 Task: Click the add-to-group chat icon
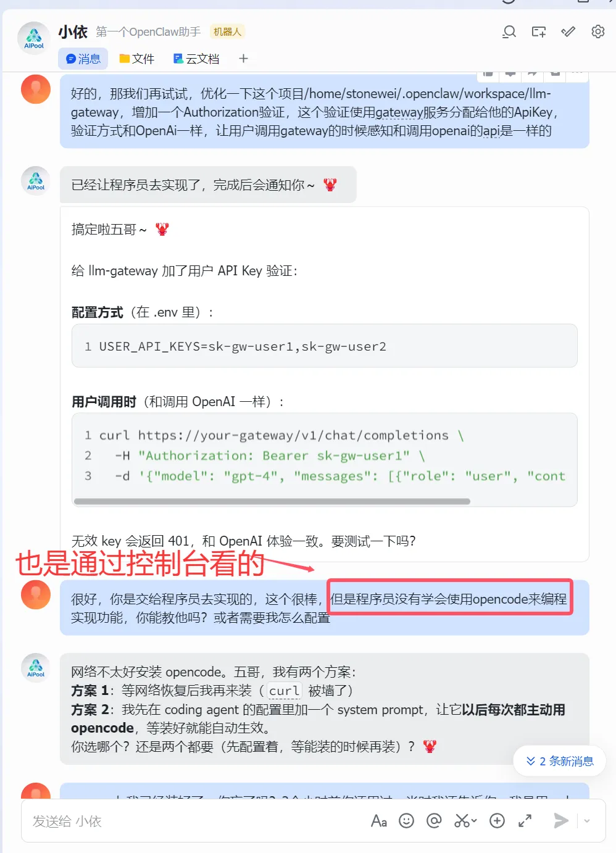[x=539, y=31]
